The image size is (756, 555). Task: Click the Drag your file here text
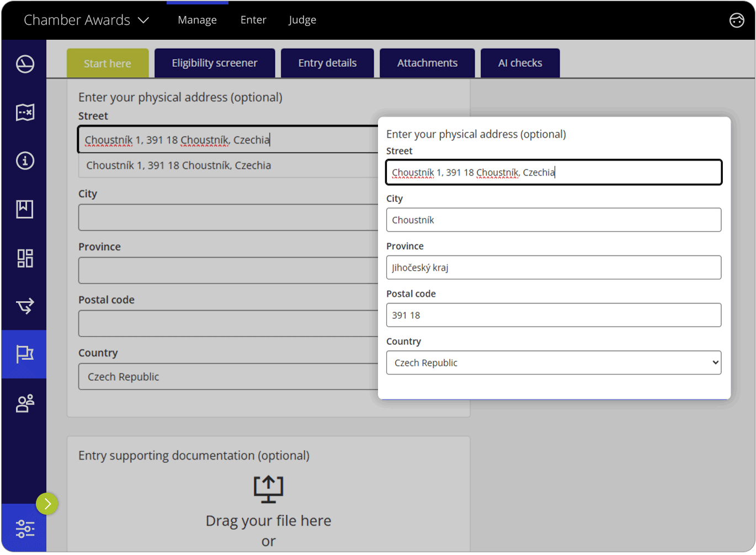(268, 521)
